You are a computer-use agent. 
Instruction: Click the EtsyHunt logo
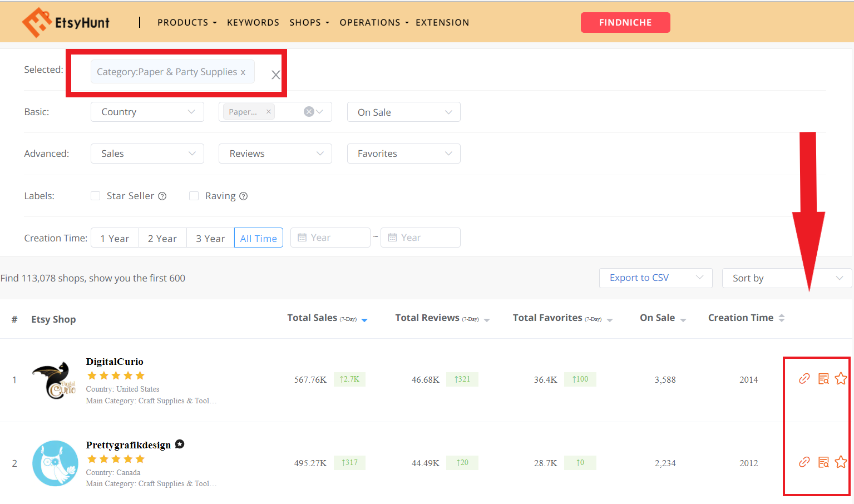pos(66,22)
